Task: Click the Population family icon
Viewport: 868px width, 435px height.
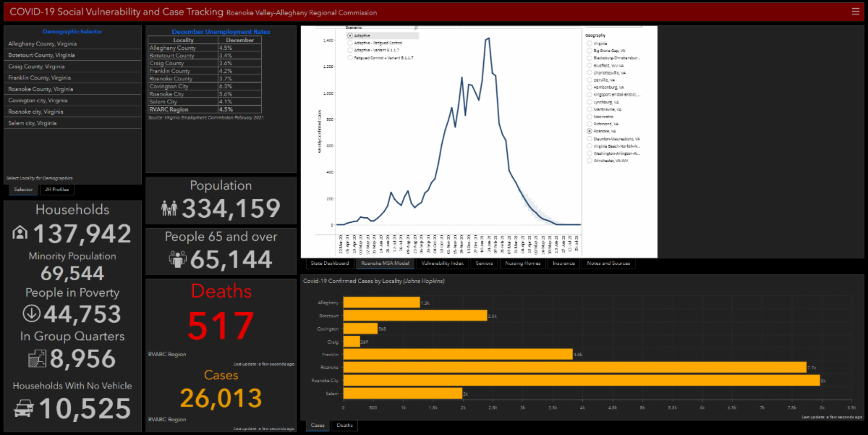Action: pyautogui.click(x=169, y=209)
